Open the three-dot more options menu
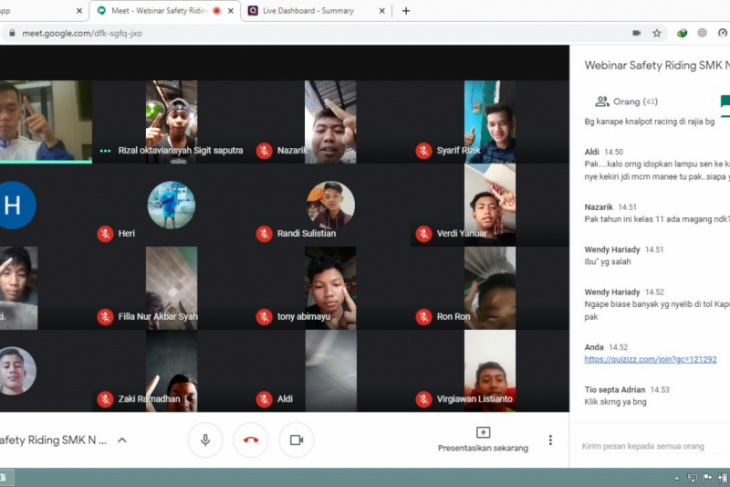Image resolution: width=730 pixels, height=487 pixels. tap(550, 440)
